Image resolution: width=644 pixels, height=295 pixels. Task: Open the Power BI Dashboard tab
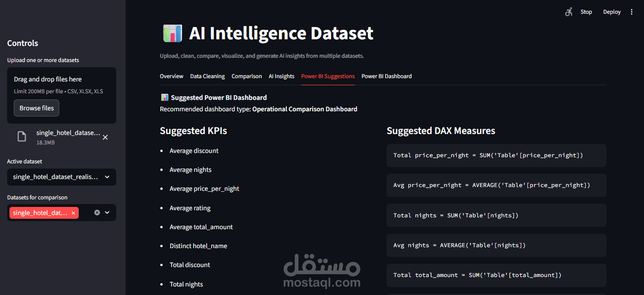[386, 76]
